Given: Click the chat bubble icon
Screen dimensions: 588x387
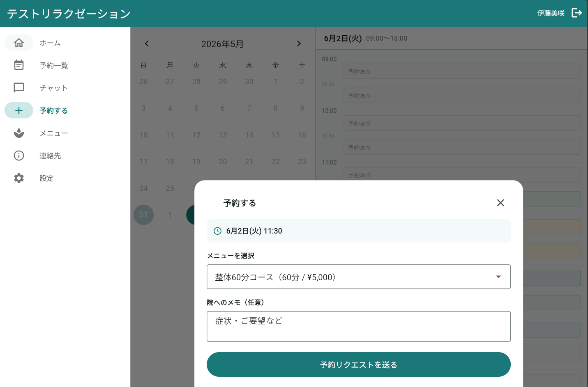Looking at the screenshot, I should click(19, 88).
